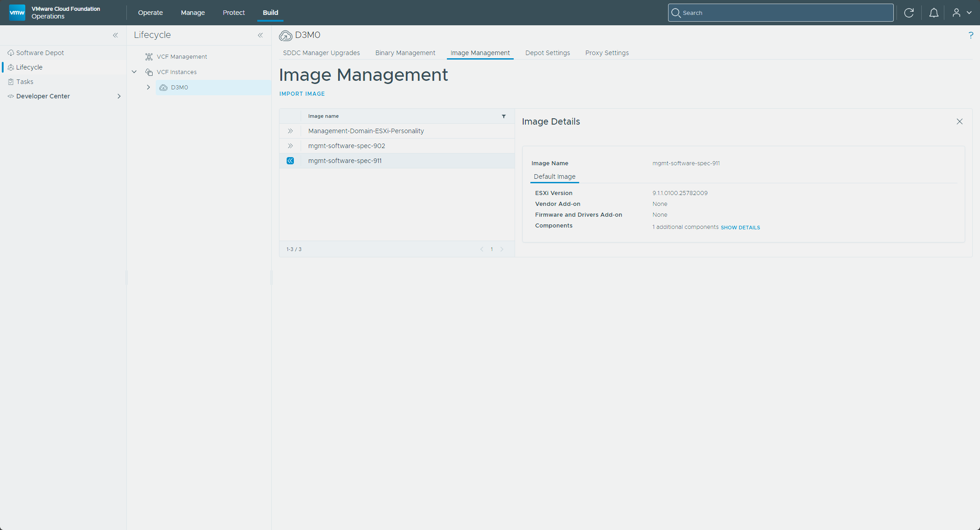Select the Image Management tab

[480, 53]
